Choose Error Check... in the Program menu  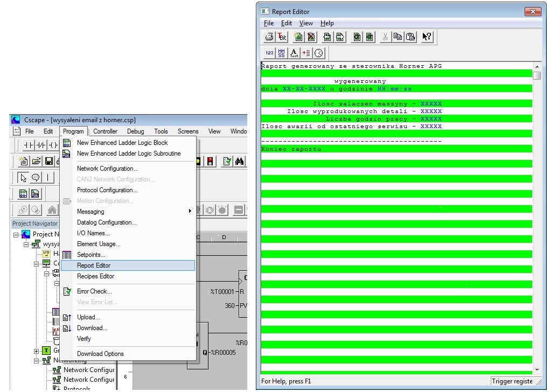pos(128,291)
